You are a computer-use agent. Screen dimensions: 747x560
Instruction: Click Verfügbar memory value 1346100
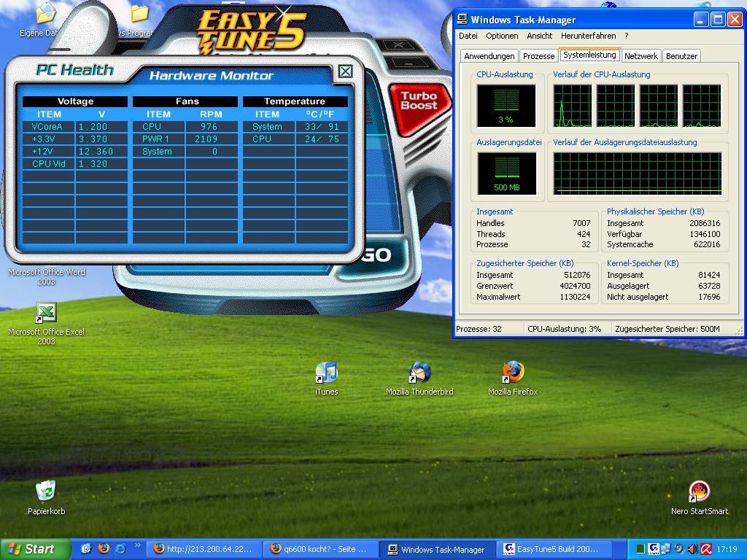[705, 234]
